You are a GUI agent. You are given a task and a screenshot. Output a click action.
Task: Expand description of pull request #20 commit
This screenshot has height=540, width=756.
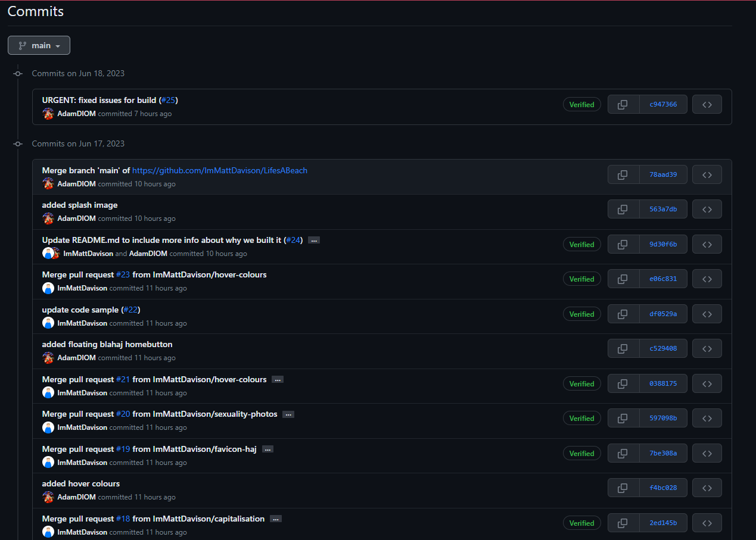288,414
